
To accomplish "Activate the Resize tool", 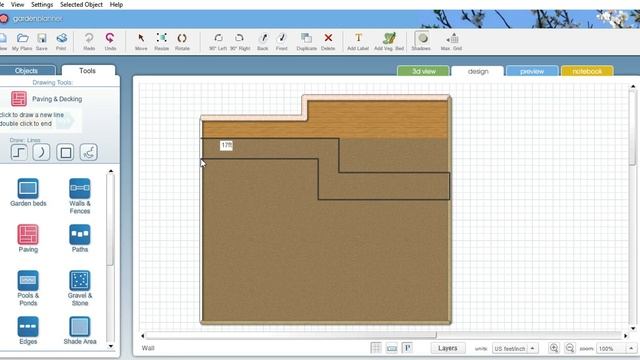I will coord(162,38).
